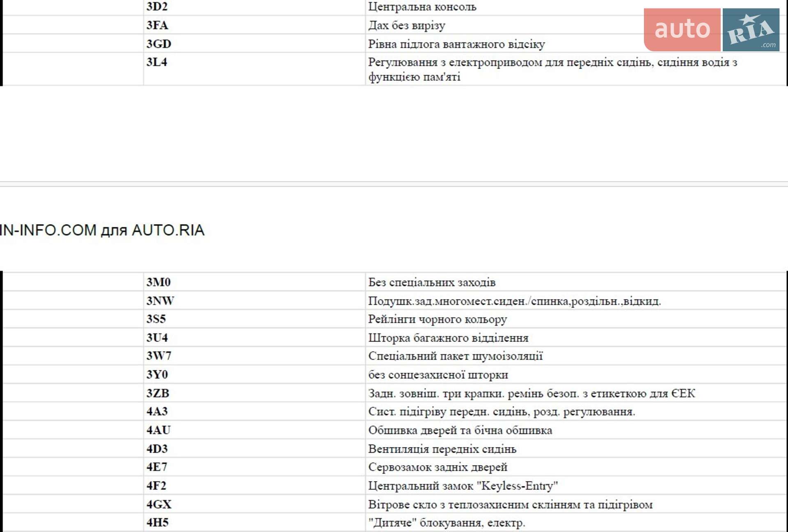Click the 'Подушк.зад.многомест.сиден.' description

515,301
